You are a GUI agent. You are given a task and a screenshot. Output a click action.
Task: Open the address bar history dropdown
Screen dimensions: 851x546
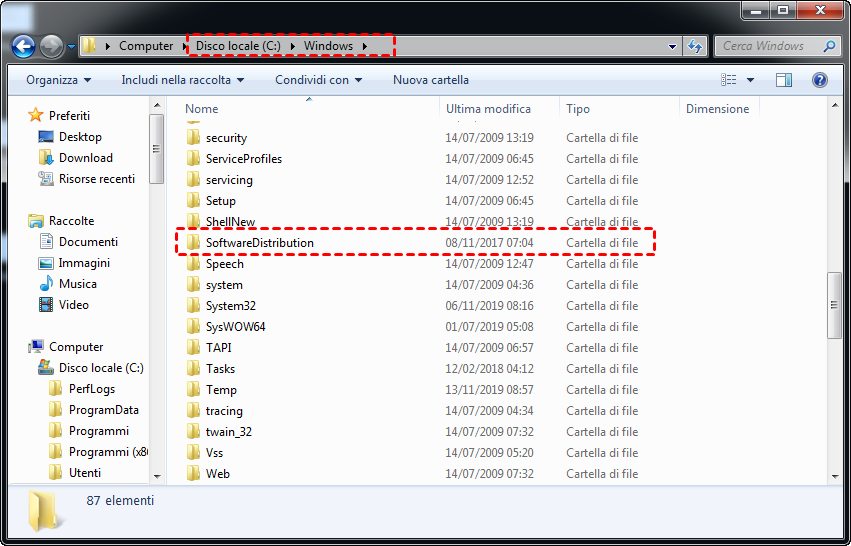click(x=672, y=47)
